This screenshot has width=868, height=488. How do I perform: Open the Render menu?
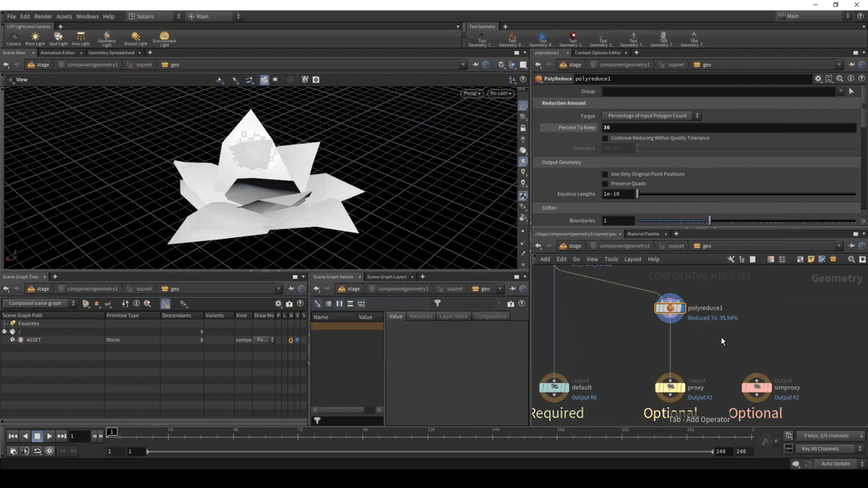43,16
